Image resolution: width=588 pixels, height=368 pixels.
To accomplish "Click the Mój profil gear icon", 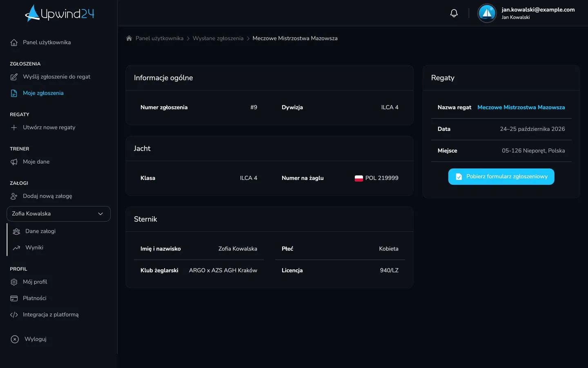I will pos(14,282).
